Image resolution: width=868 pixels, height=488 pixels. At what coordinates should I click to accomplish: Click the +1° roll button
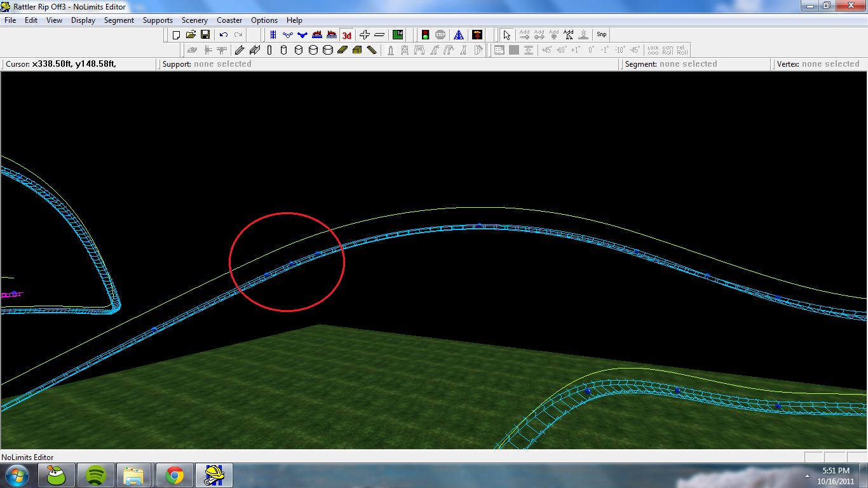[576, 50]
